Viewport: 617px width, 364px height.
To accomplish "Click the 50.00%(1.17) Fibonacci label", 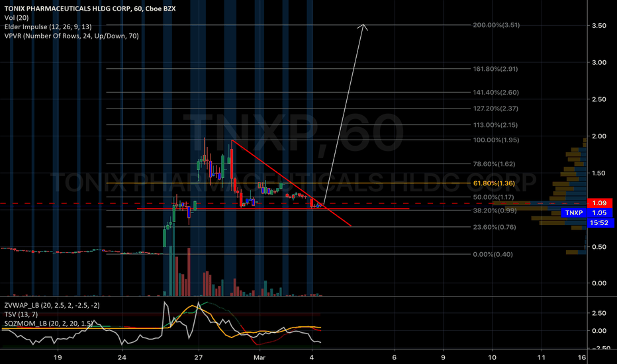I will pyautogui.click(x=493, y=197).
